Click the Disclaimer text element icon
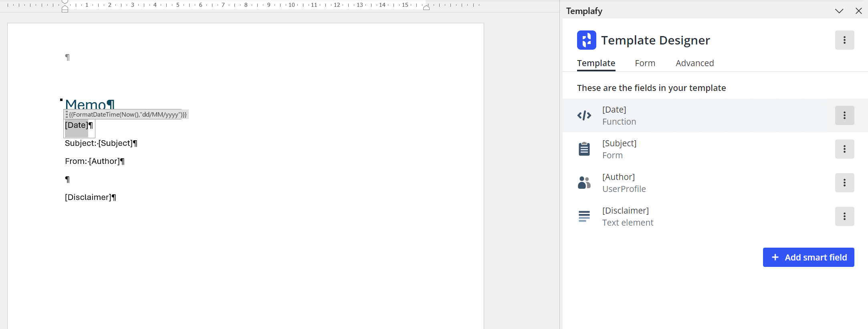This screenshot has height=329, width=868. click(584, 216)
